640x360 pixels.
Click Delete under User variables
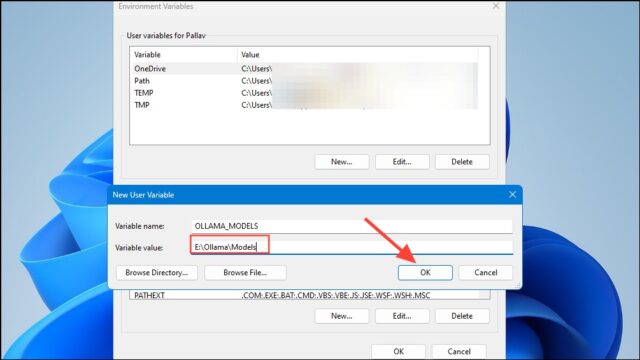click(462, 162)
